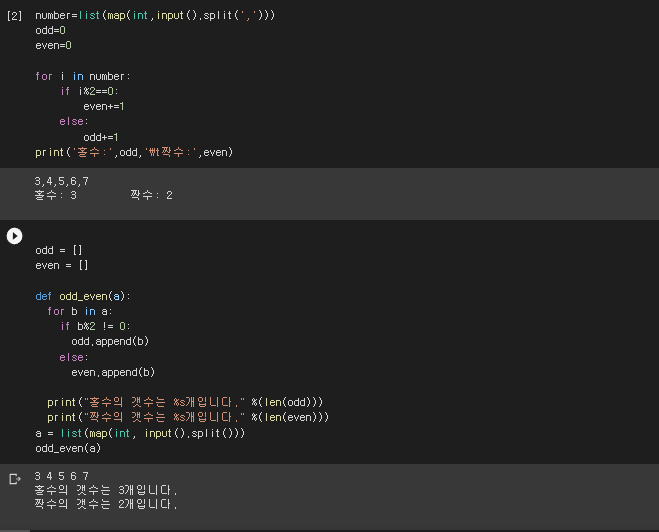
Task: Click the def odd_even(a): line
Action: point(83,296)
